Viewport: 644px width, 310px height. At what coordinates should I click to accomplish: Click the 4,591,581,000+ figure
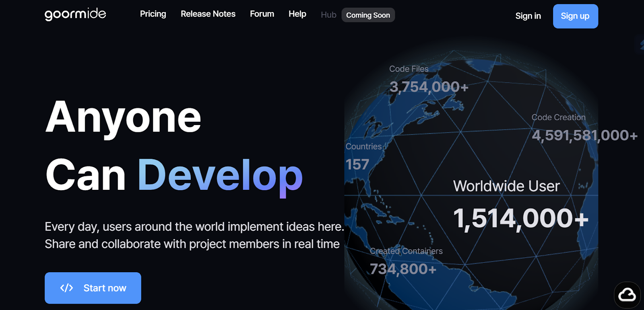pyautogui.click(x=585, y=135)
